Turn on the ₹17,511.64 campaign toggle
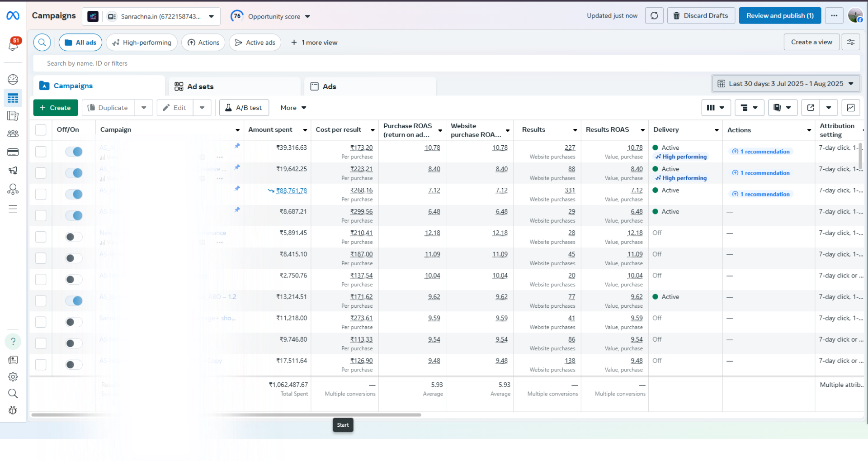Viewport: 868px width, 467px height. (x=74, y=364)
